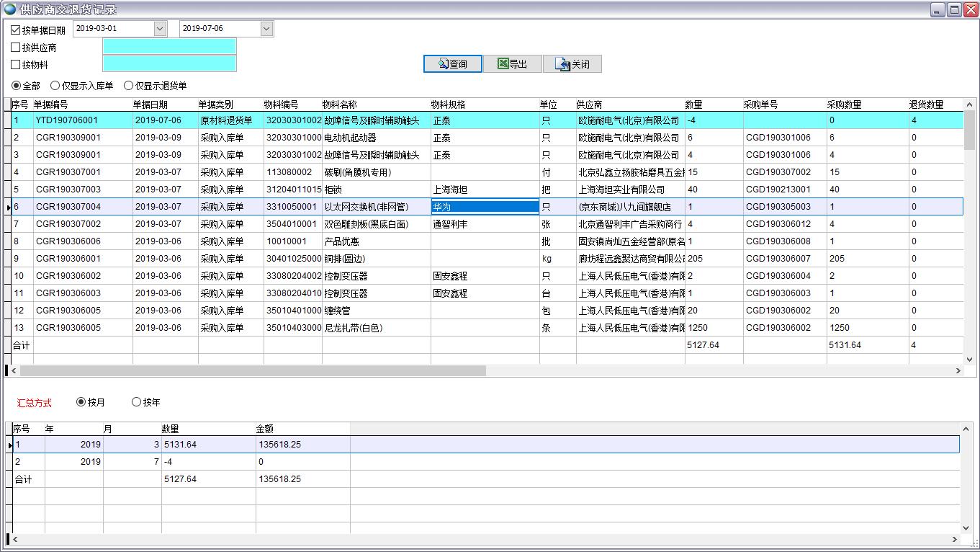Open the start date dropdown showing 2019-03-01
The image size is (980, 552).
pyautogui.click(x=160, y=28)
